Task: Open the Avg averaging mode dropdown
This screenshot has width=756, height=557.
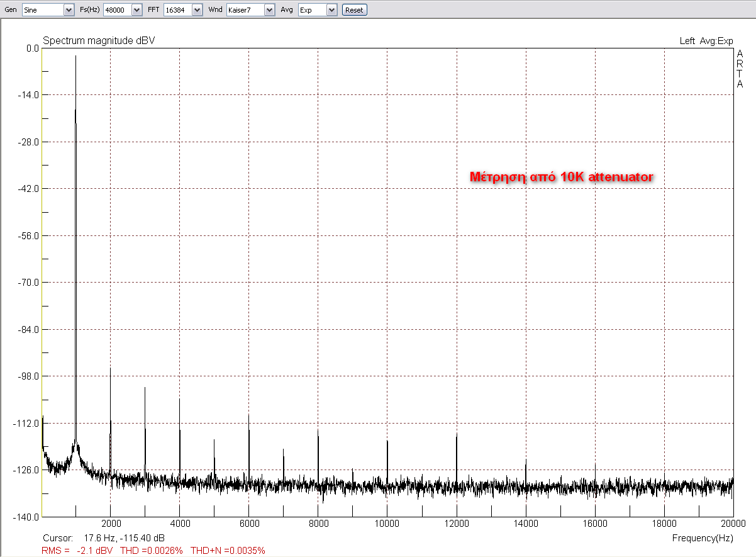Action: point(331,10)
